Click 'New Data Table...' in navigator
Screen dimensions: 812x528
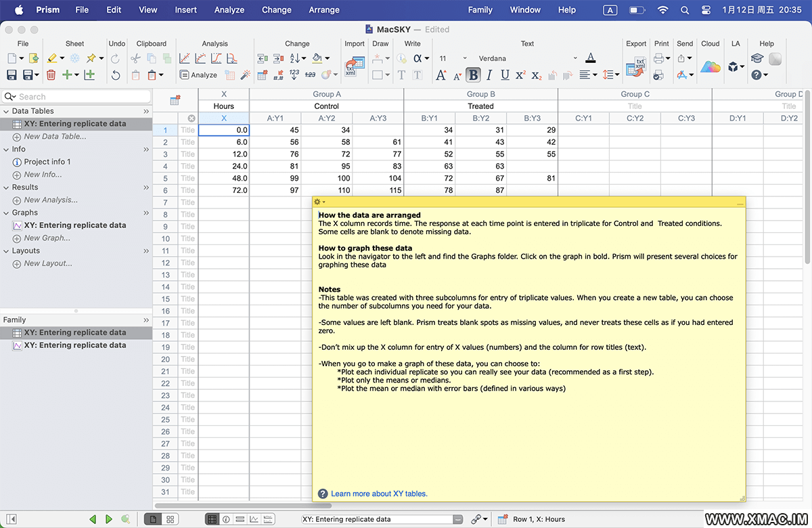point(55,137)
